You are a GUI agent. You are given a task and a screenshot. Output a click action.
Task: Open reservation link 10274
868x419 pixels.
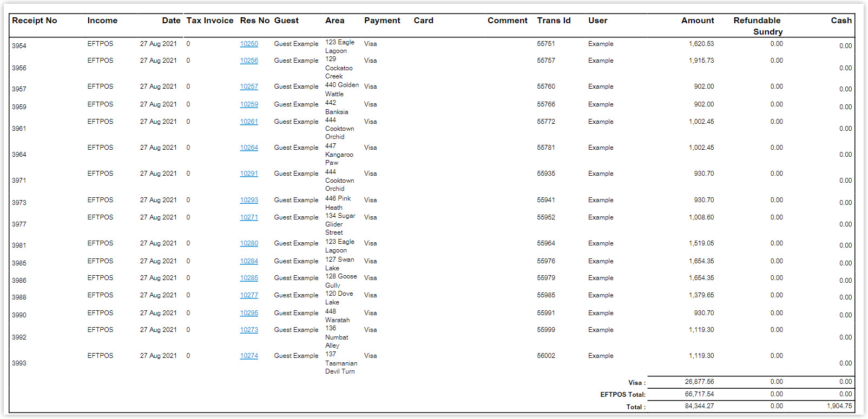coord(249,356)
